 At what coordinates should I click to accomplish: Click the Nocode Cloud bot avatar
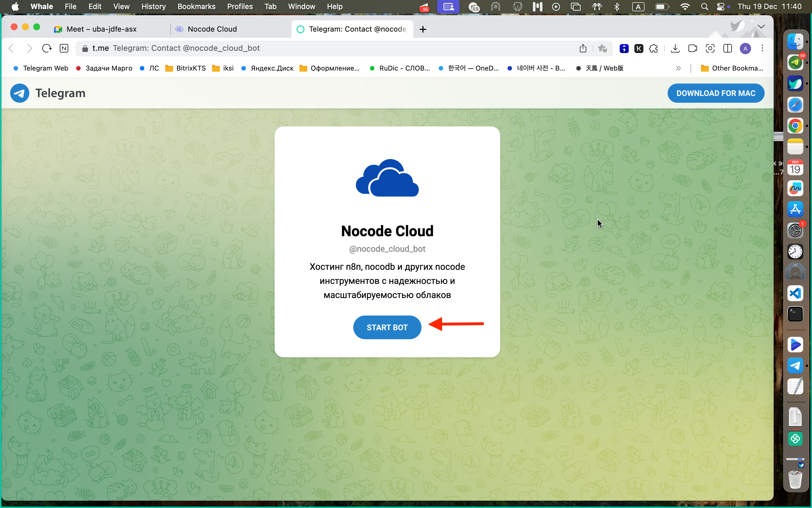coord(387,178)
